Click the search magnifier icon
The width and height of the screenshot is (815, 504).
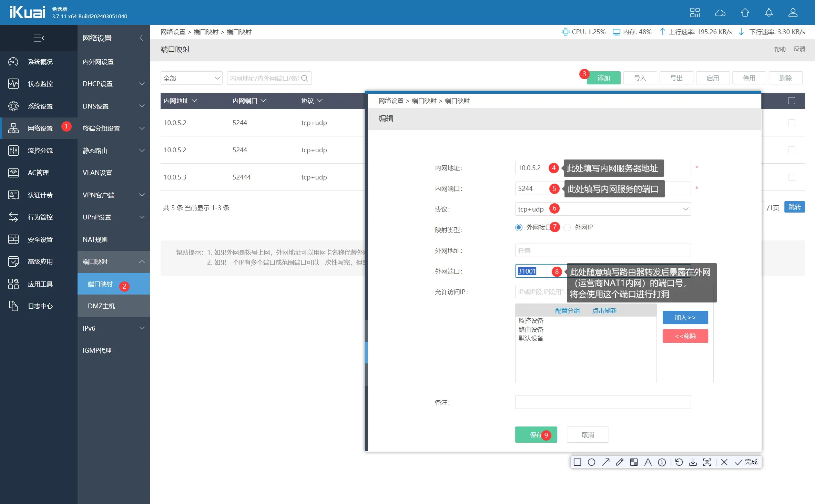click(x=305, y=78)
